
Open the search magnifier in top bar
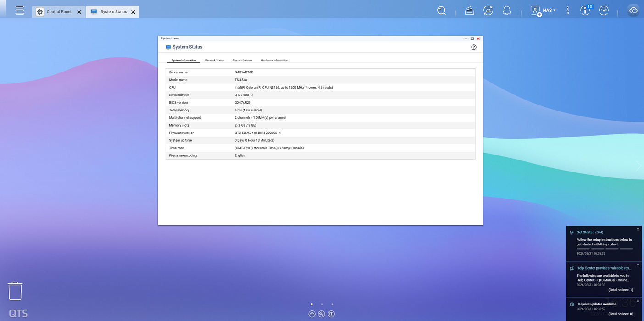[x=441, y=10]
